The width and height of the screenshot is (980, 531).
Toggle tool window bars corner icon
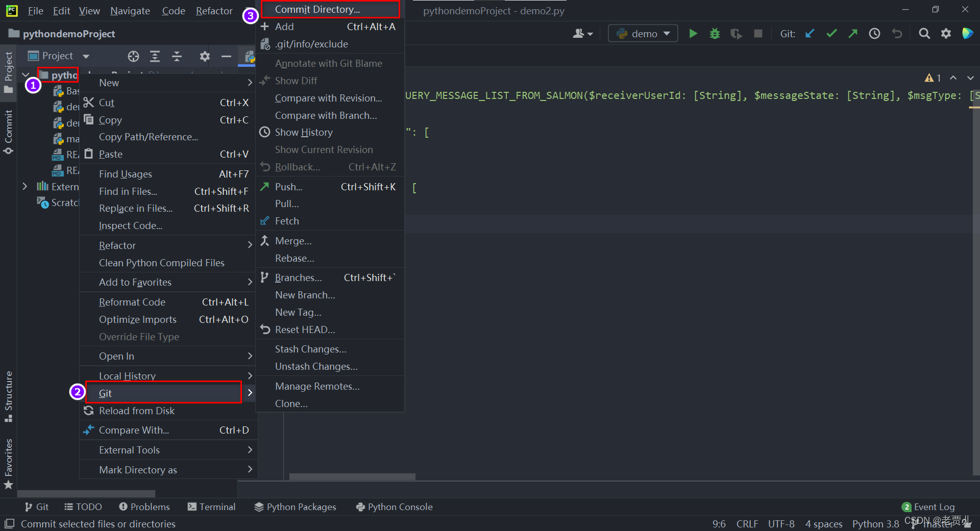[9, 524]
